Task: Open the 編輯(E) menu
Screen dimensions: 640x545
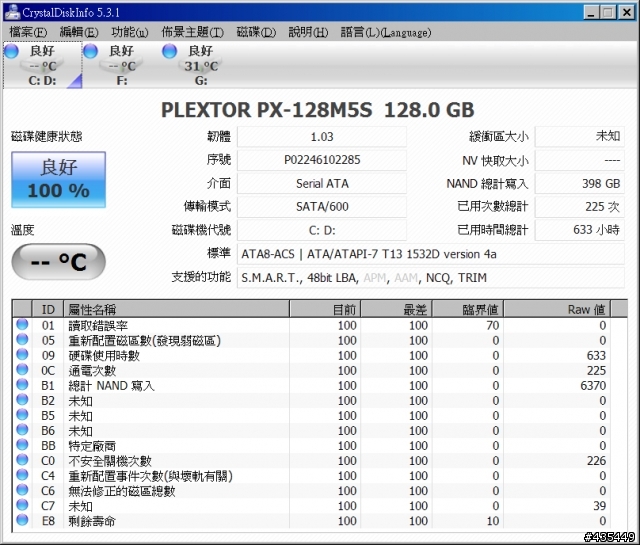Action: coord(79,32)
